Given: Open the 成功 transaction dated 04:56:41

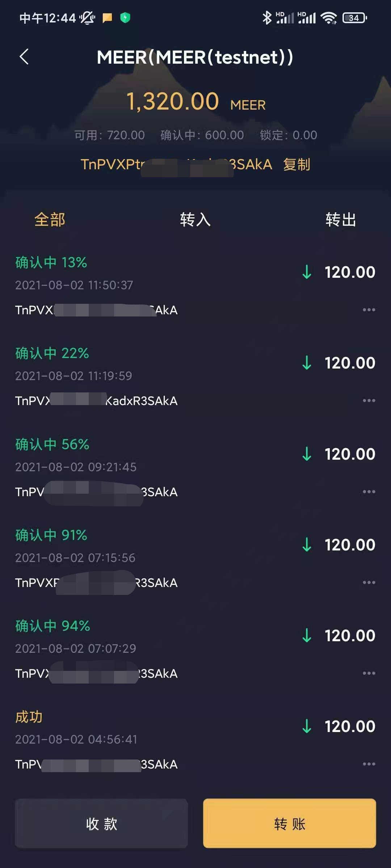Looking at the screenshot, I should [195, 740].
